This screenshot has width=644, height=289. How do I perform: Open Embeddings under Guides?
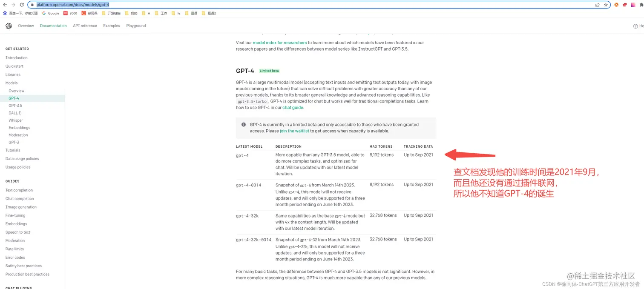click(x=16, y=224)
